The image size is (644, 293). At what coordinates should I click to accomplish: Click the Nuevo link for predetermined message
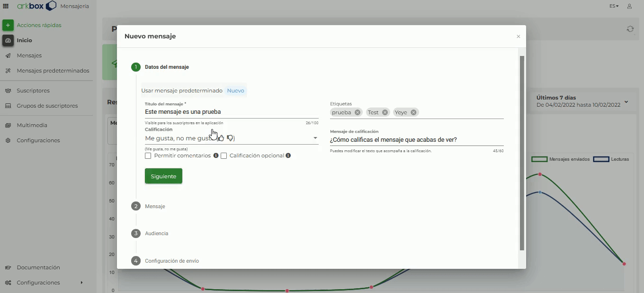click(235, 91)
